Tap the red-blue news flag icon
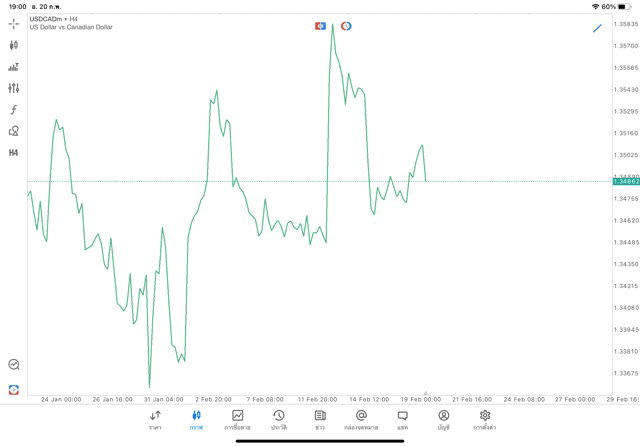This screenshot has height=447, width=640. point(321,26)
